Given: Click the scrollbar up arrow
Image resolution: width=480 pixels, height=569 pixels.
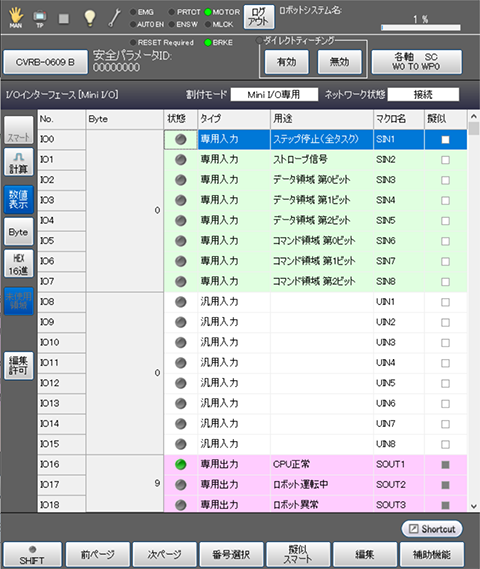Looking at the screenshot, I should 473,116.
